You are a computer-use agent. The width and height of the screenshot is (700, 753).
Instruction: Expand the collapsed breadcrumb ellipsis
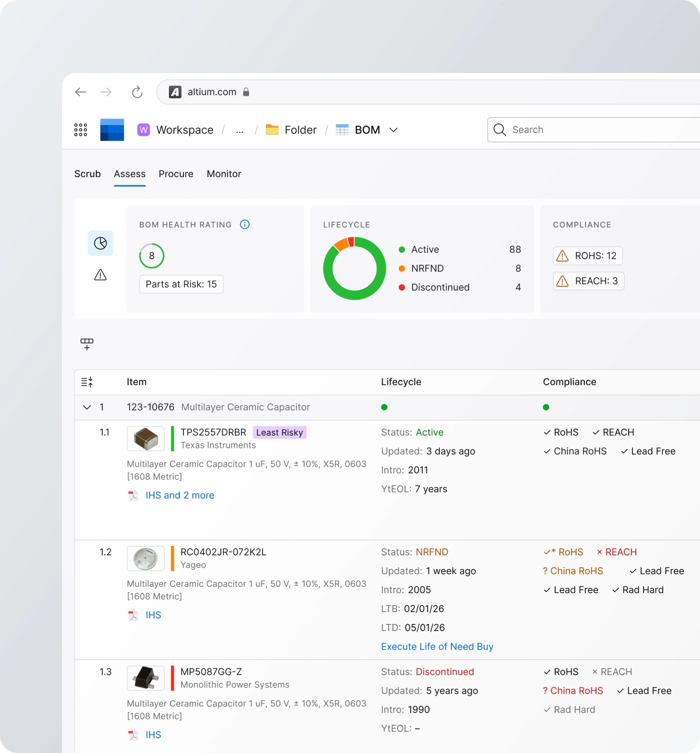[239, 131]
